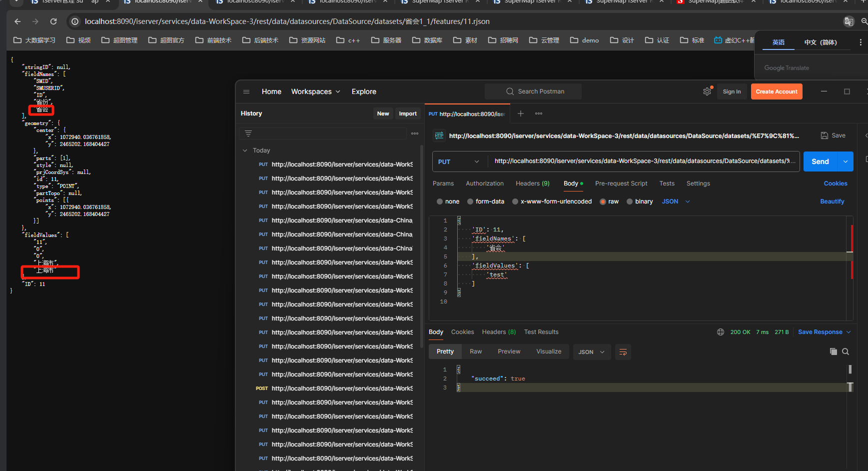Viewport: 868px width, 471px height.
Task: Expand the Workspaces dropdown
Action: tap(316, 91)
